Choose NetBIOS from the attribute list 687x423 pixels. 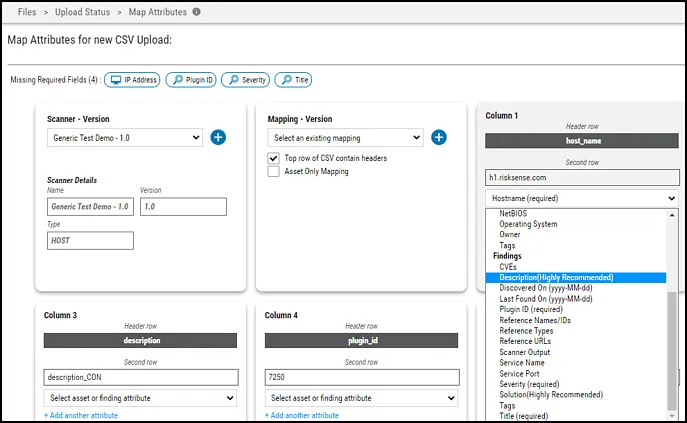pyautogui.click(x=513, y=213)
